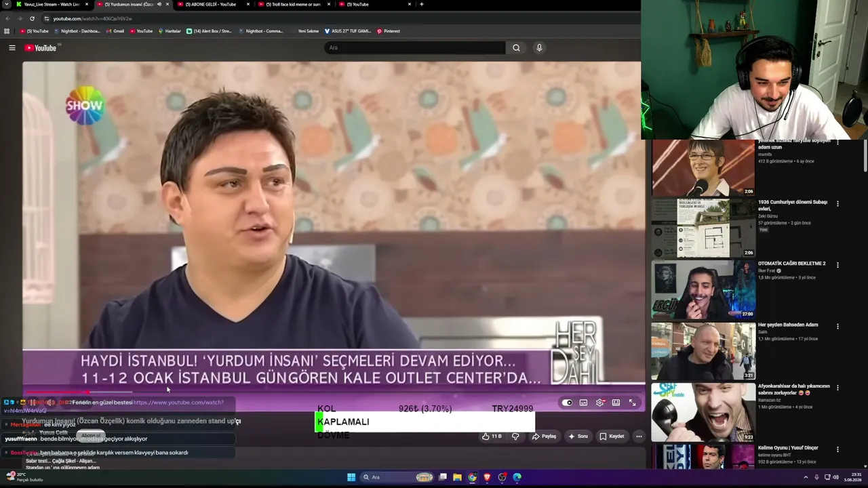Open 'İlker Fırat' channel name in suggestions
The width and height of the screenshot is (868, 488).
pyautogui.click(x=766, y=270)
